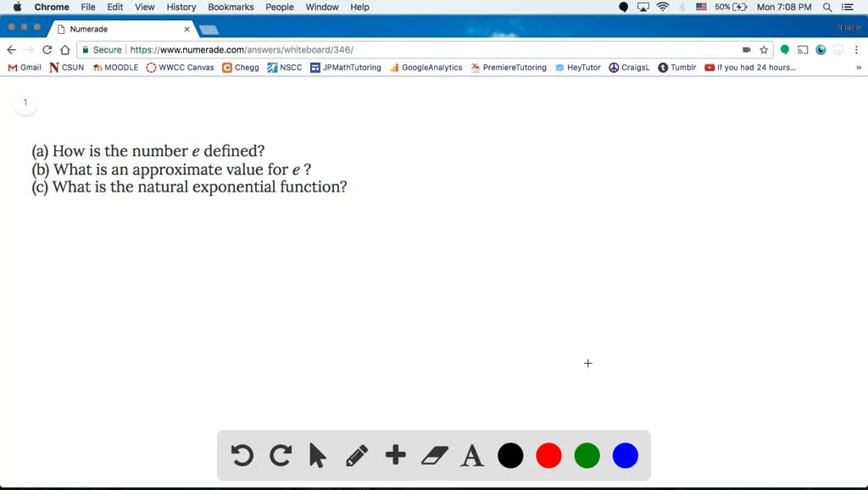View Secure site information

tap(102, 50)
